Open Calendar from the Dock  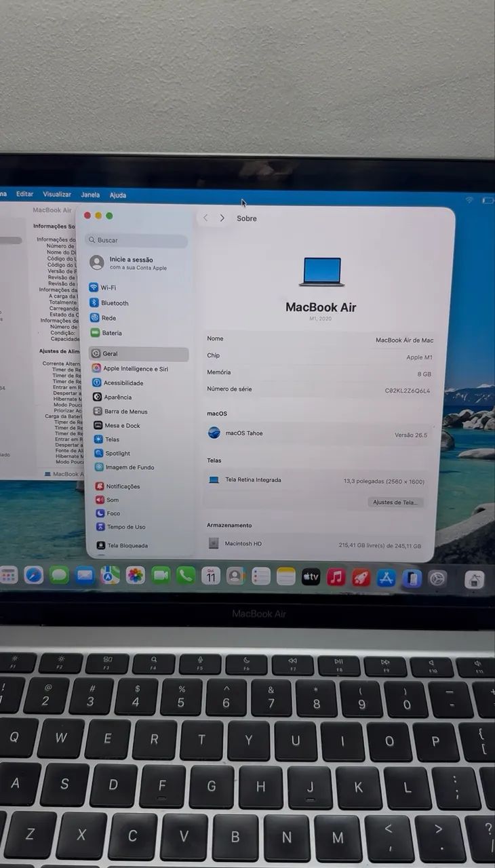coord(211,576)
